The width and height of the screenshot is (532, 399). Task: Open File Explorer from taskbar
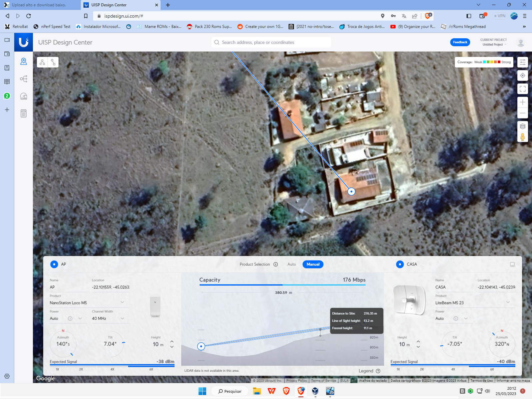pyautogui.click(x=257, y=391)
